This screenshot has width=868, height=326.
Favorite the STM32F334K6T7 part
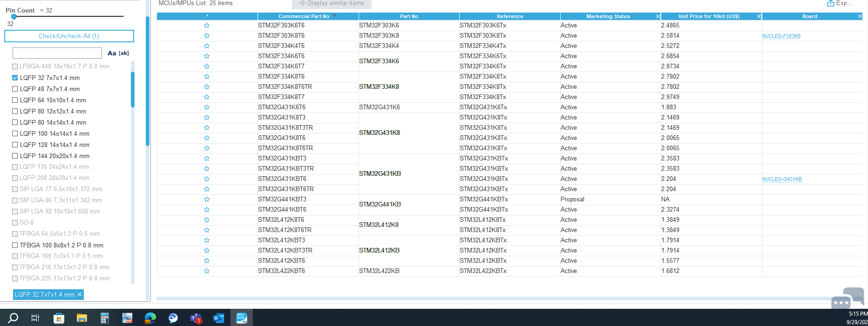click(206, 67)
